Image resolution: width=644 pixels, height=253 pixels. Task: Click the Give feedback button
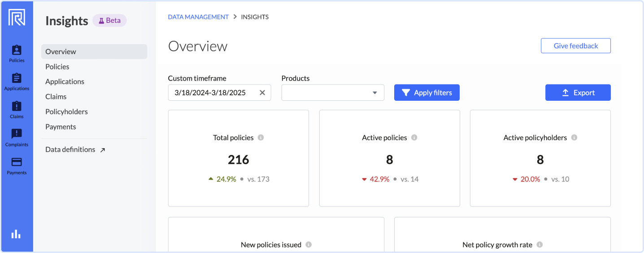576,46
